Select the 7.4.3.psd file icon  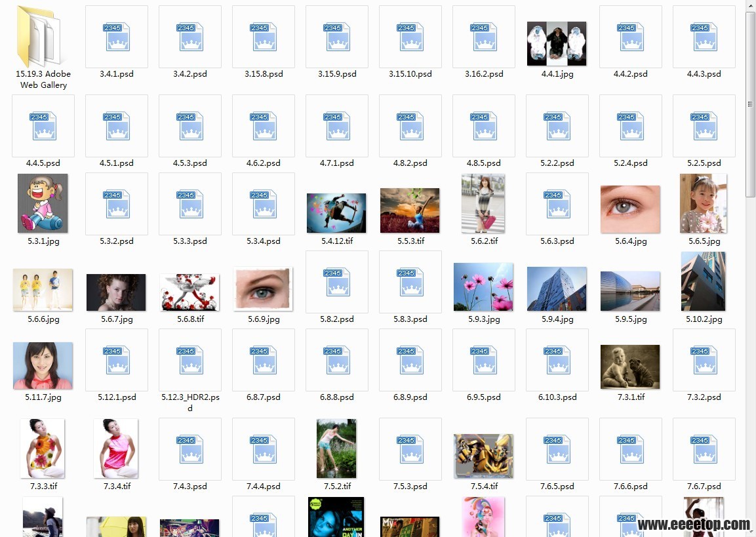pyautogui.click(x=190, y=449)
